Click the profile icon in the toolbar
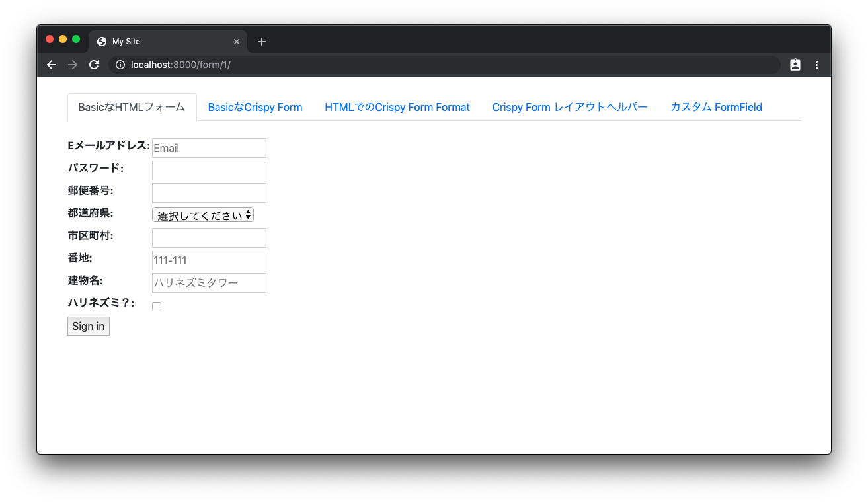This screenshot has width=868, height=503. 795,65
